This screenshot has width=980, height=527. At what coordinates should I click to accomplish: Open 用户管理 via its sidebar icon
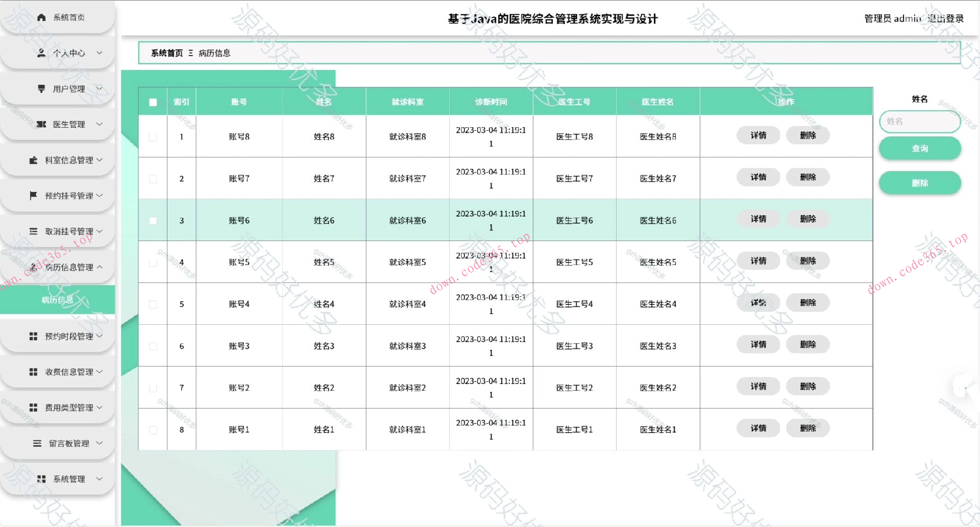(41, 88)
